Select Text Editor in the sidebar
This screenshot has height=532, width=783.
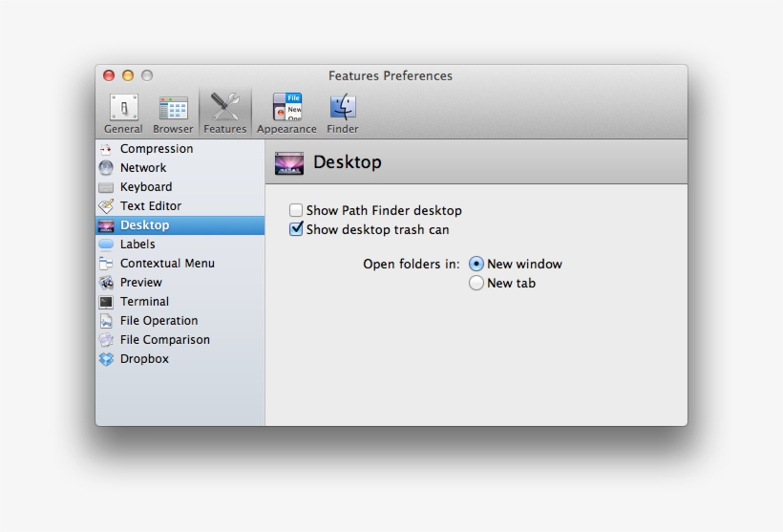(180, 205)
